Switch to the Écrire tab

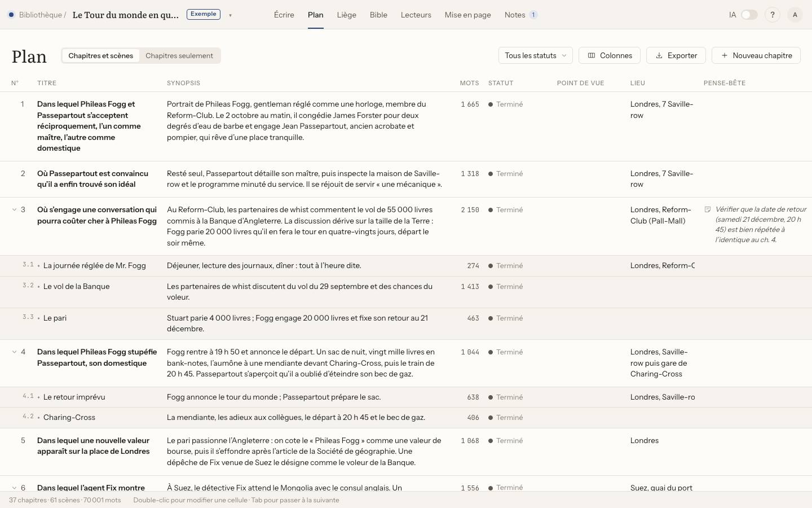tap(284, 15)
